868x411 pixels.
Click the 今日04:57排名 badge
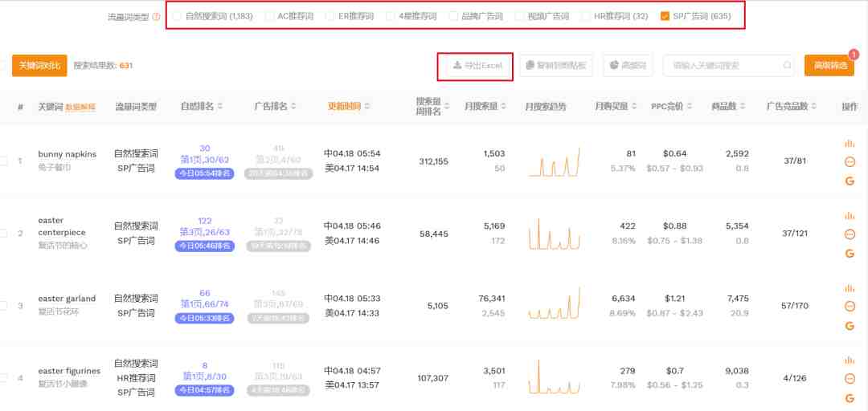click(x=205, y=391)
